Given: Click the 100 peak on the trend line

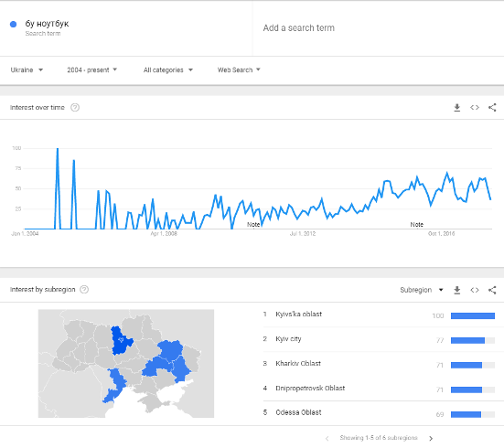Looking at the screenshot, I should [x=58, y=148].
